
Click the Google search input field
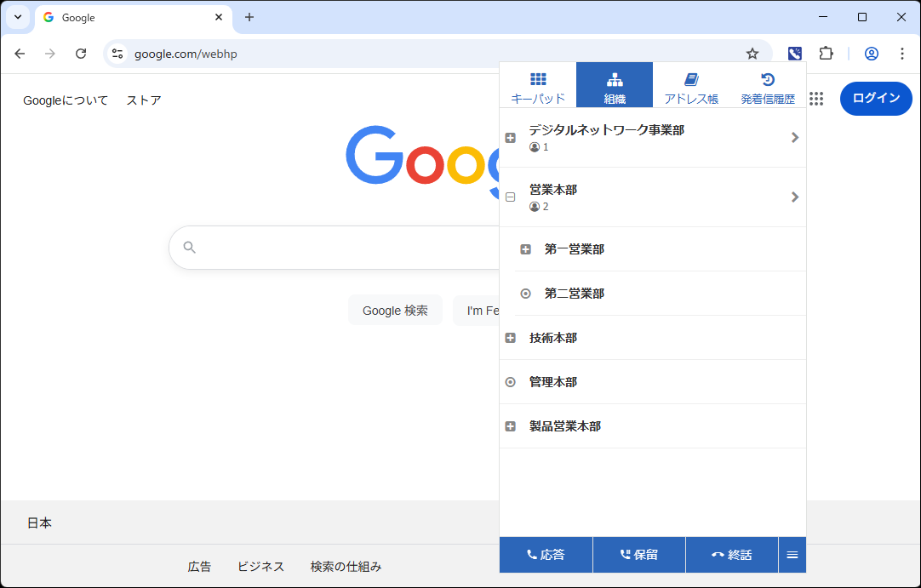pyautogui.click(x=340, y=247)
